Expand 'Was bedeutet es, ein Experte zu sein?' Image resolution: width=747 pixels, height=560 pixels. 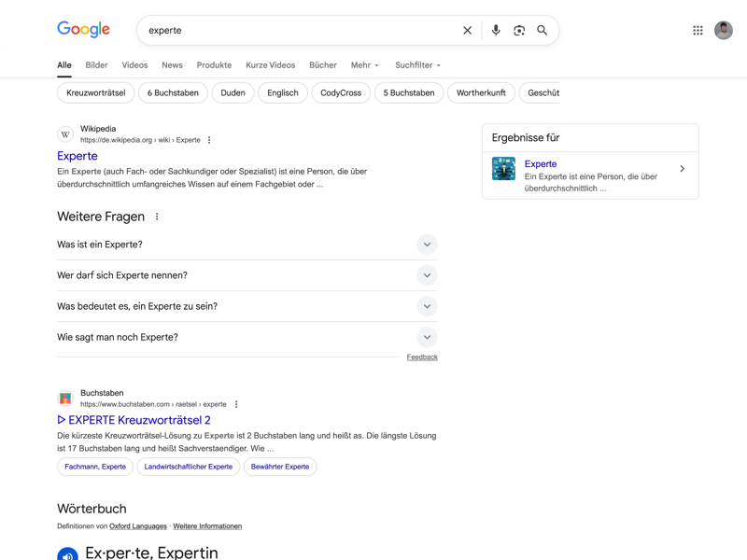(247, 307)
